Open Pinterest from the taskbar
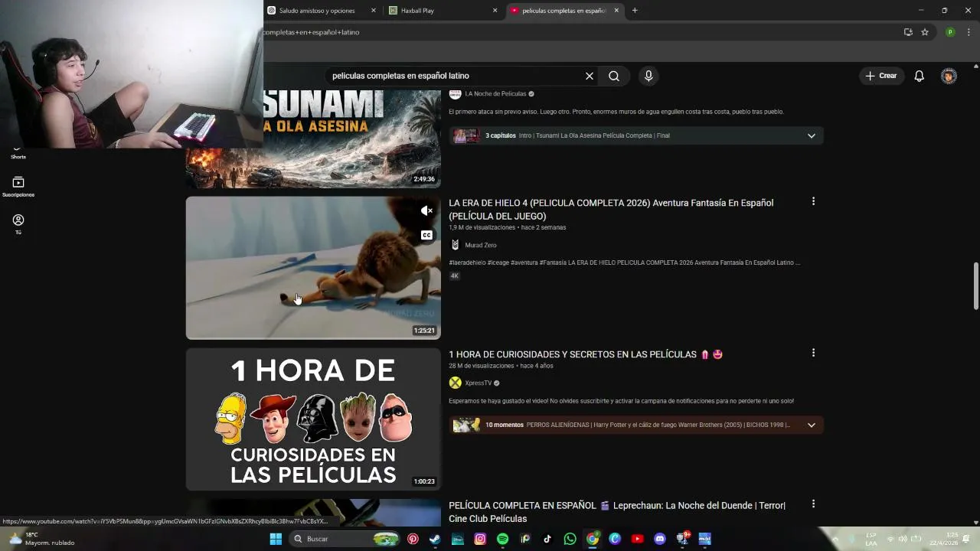The height and width of the screenshot is (551, 980). point(413,539)
